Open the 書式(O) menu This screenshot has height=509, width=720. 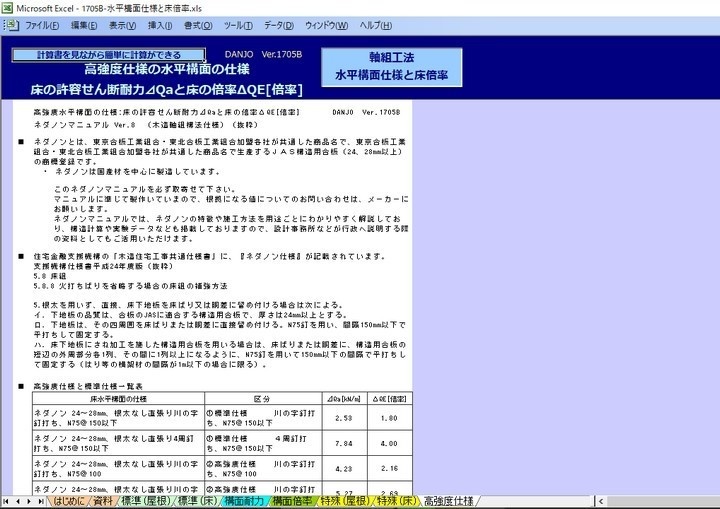[x=198, y=26]
